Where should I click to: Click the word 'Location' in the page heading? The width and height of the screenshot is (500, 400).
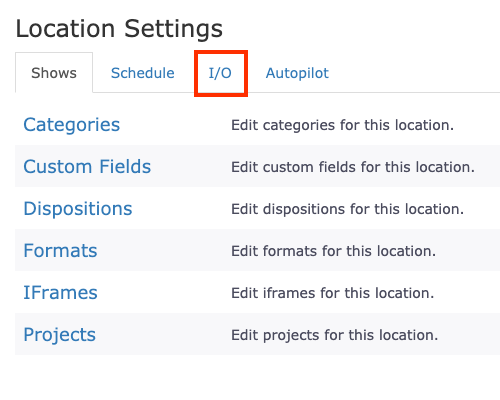click(x=65, y=28)
